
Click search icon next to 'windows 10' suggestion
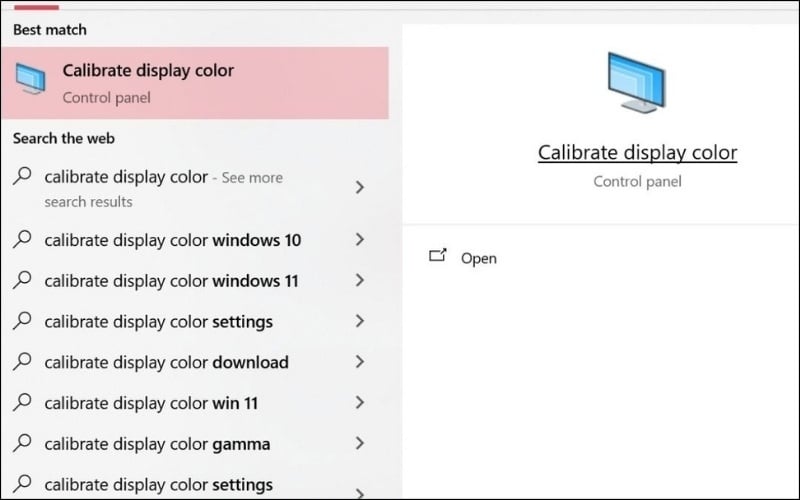click(x=22, y=239)
